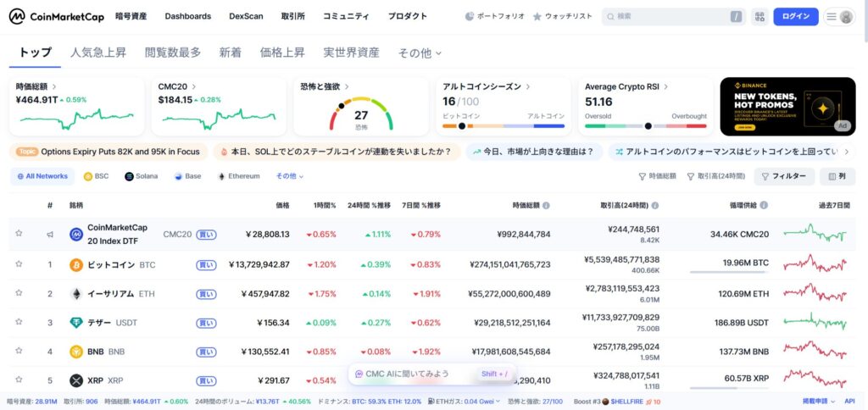Open the Binance advertisement banner
This screenshot has height=410, width=868.
coord(787,106)
